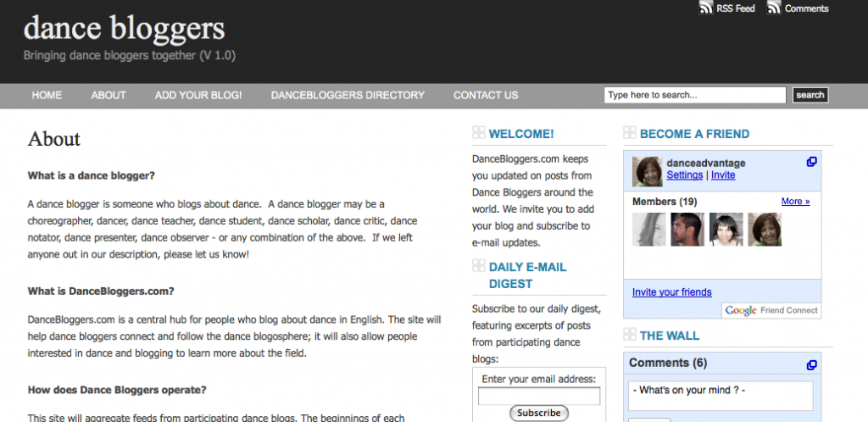
Task: Click the 'WELCOME!' widget heading text
Action: pyautogui.click(x=521, y=134)
